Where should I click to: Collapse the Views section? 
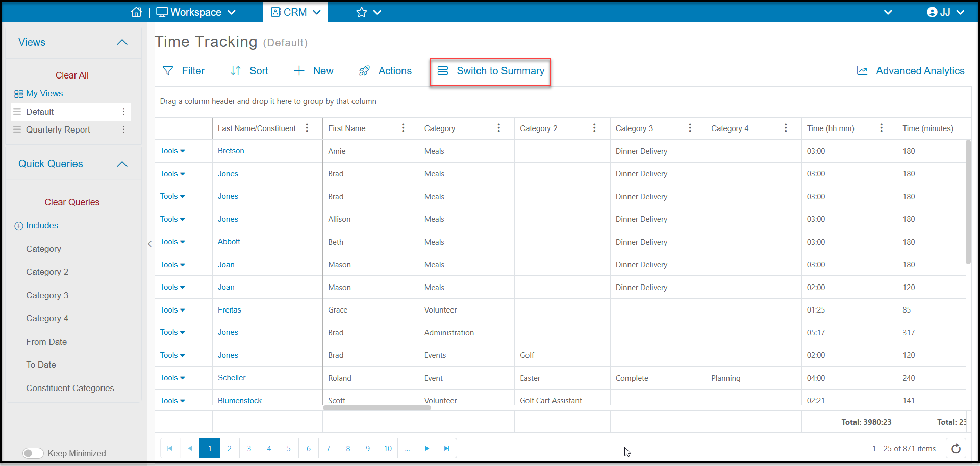[x=122, y=42]
